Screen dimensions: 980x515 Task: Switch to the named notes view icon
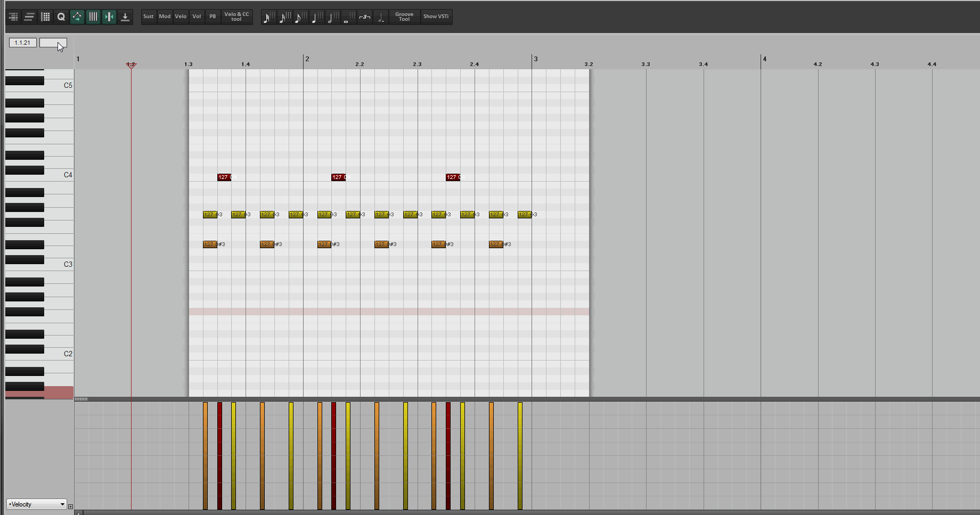[x=29, y=17]
